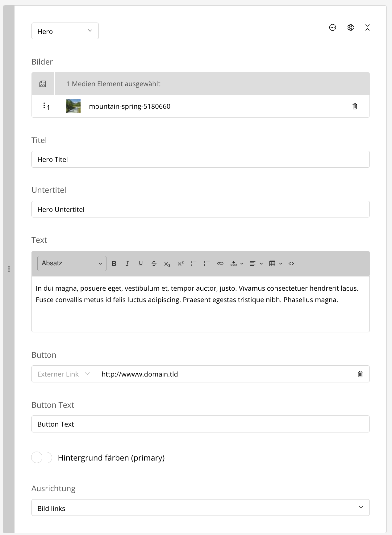Apply strikethrough formatting
This screenshot has height=535, width=392.
[x=154, y=263]
